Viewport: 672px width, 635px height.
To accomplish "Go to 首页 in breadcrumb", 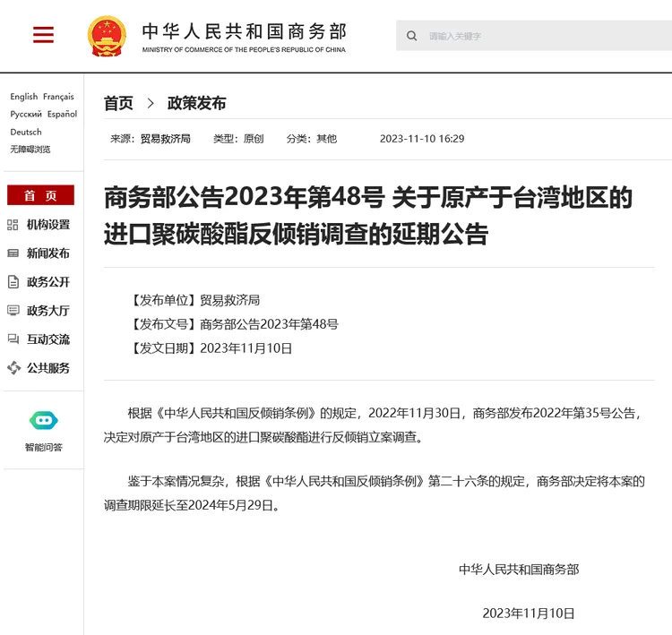I will [118, 103].
